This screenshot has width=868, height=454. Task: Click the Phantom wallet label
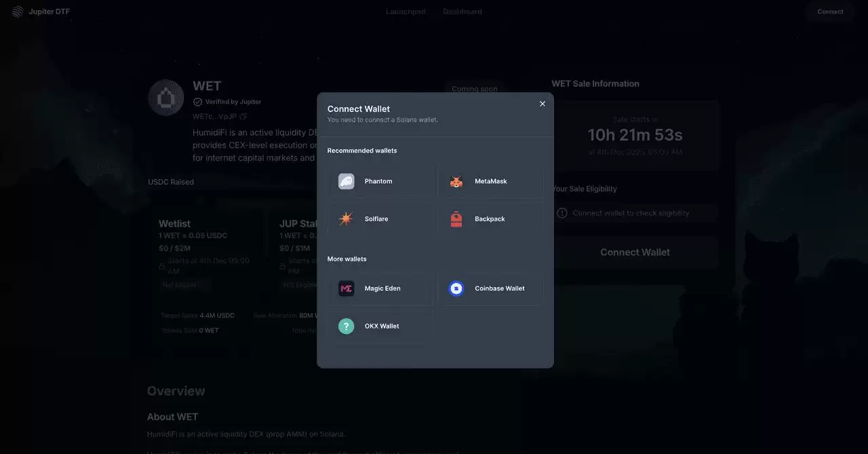tap(378, 181)
